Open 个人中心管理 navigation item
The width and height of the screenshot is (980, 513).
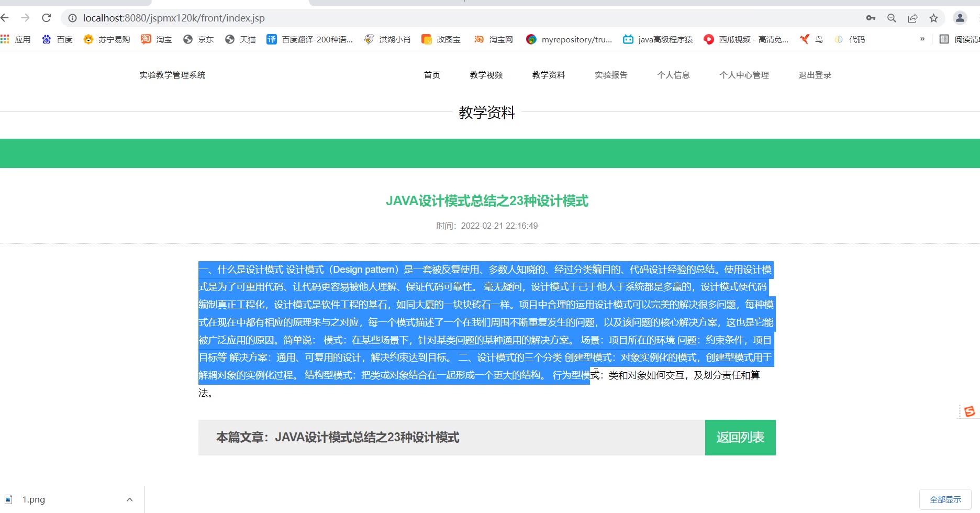click(744, 75)
